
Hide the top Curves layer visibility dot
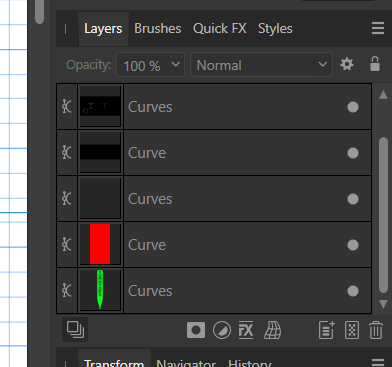[353, 107]
